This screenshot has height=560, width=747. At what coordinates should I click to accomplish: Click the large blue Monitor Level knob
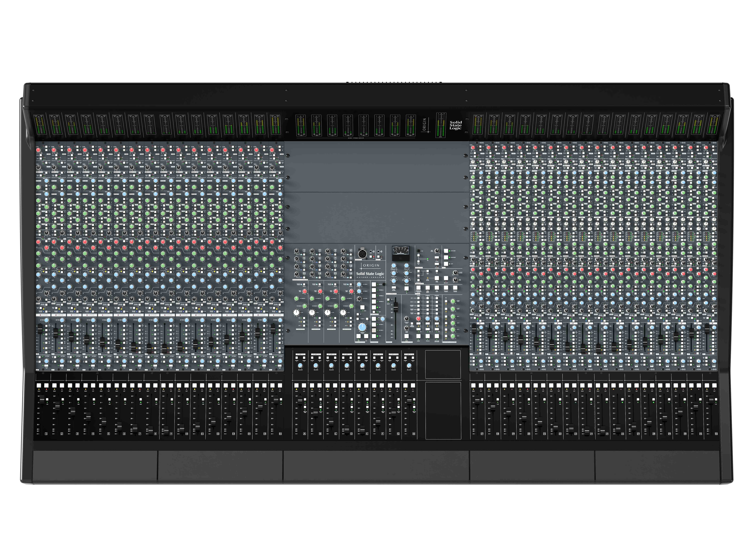[x=362, y=327]
